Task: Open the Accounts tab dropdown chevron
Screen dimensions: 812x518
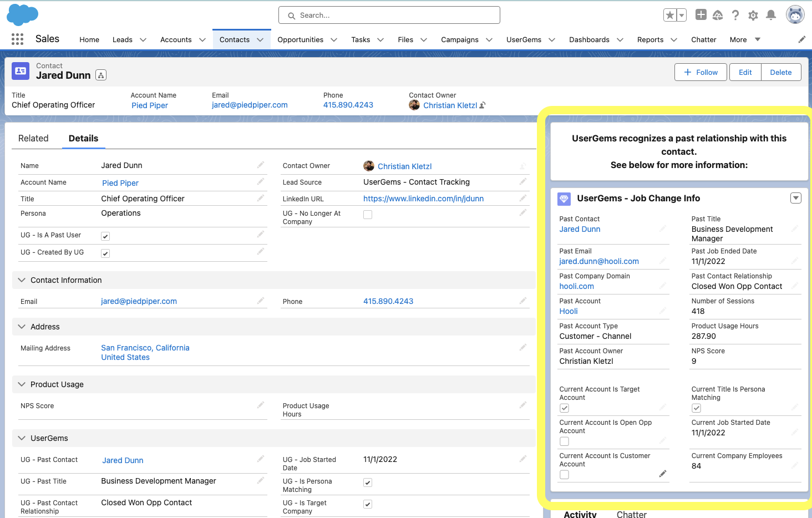Action: point(202,40)
